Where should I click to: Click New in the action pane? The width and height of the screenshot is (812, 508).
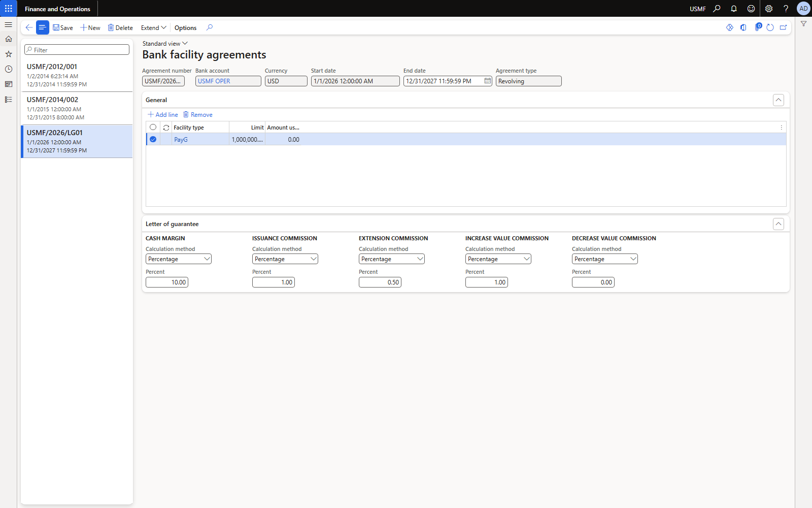pyautogui.click(x=90, y=28)
